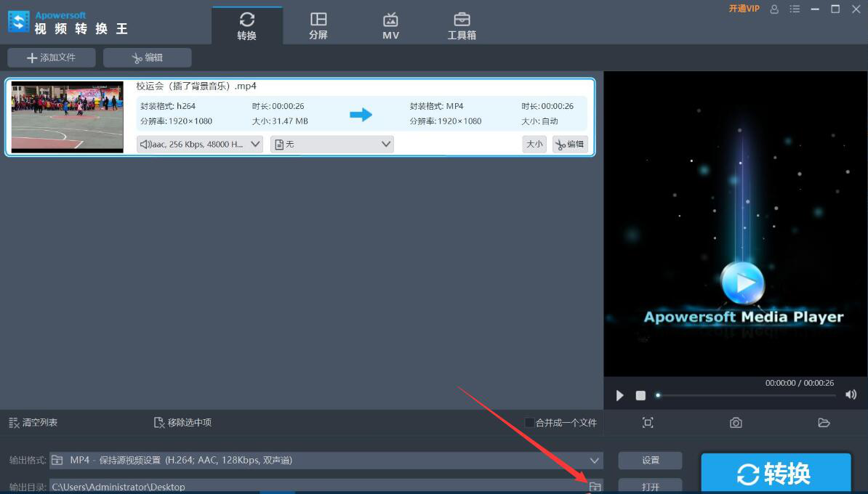The image size is (868, 494).
Task: Click the 大小: 31.47 MB text
Action: (x=280, y=121)
